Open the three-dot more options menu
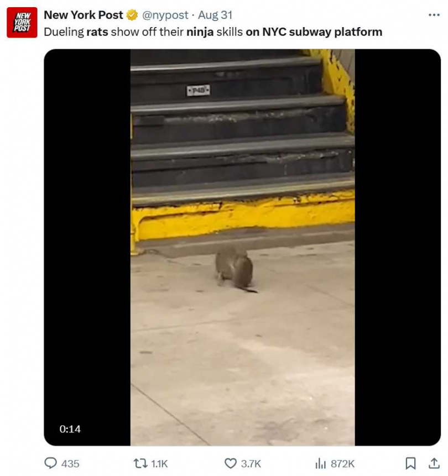 pyautogui.click(x=434, y=15)
